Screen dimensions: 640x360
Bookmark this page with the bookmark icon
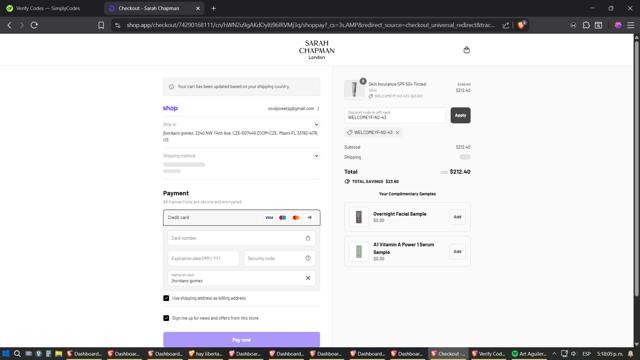pyautogui.click(x=101, y=25)
